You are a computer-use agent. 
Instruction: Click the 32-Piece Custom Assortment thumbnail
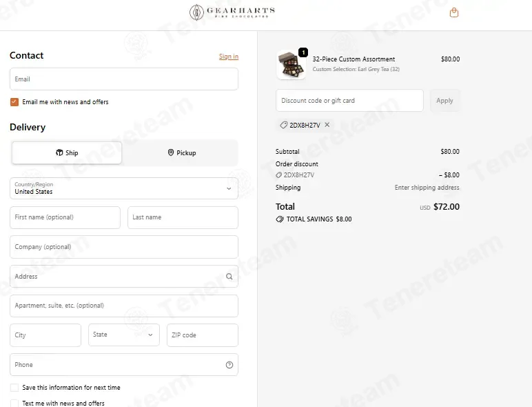click(x=291, y=65)
